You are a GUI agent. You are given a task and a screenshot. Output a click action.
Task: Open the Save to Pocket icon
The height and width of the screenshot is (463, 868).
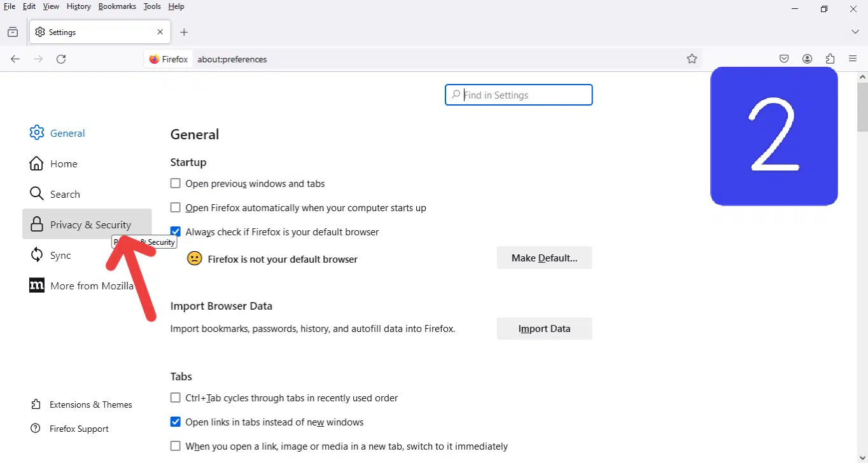tap(784, 59)
